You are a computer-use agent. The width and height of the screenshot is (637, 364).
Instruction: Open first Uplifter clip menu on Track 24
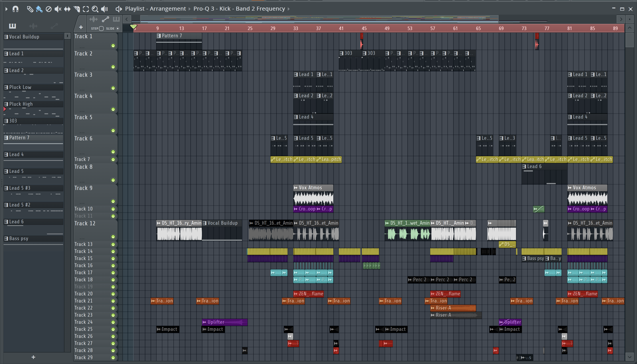point(204,322)
